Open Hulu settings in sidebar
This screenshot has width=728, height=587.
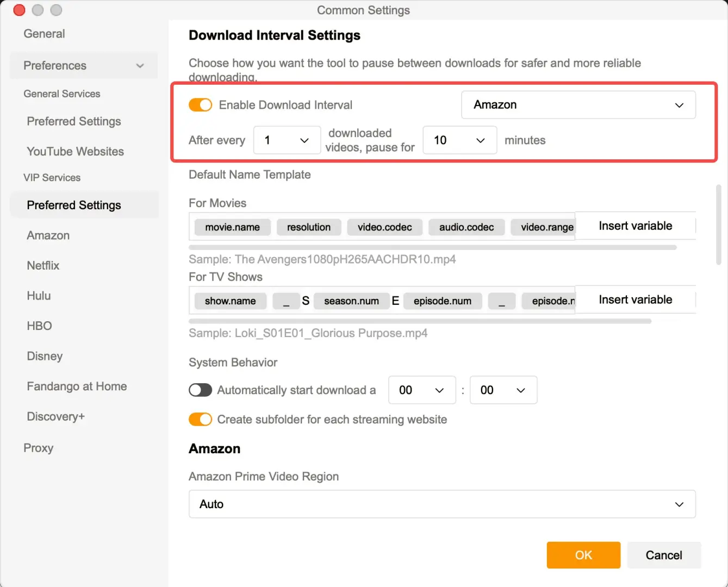click(x=39, y=296)
